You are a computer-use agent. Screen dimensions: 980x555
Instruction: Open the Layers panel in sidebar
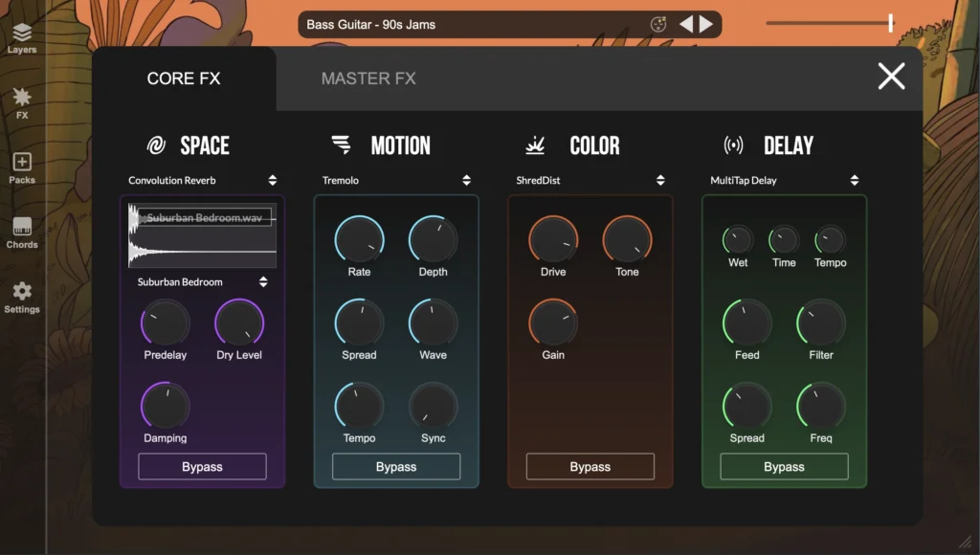click(x=22, y=38)
